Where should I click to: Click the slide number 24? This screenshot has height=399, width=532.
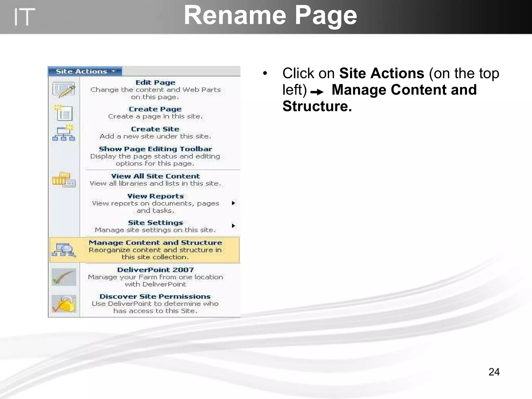click(x=494, y=372)
